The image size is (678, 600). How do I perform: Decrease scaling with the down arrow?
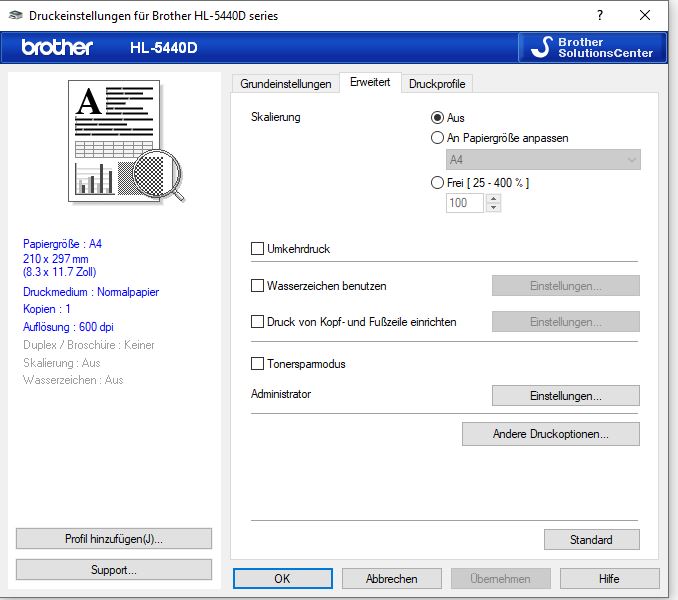coord(494,207)
